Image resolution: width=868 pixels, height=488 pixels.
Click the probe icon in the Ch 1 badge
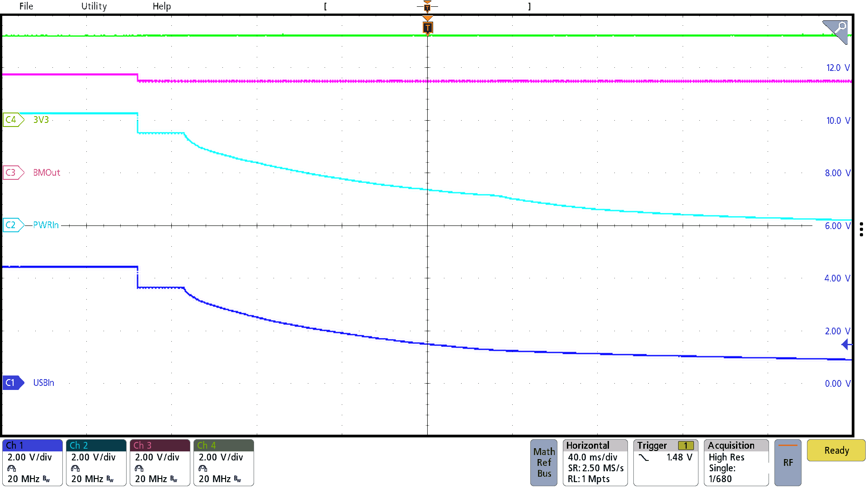click(x=11, y=468)
